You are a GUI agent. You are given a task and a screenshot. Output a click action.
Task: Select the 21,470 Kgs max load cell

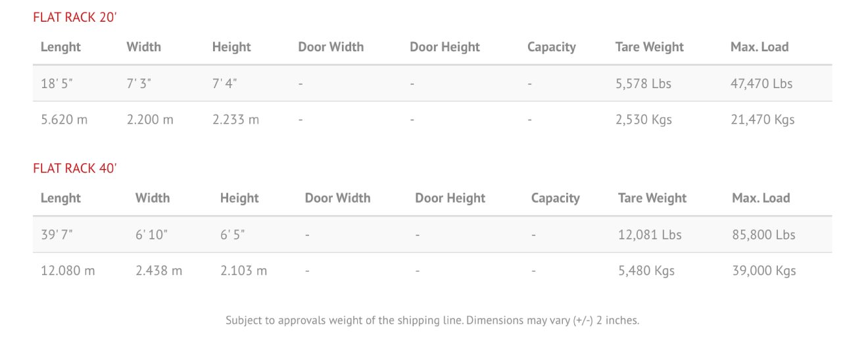762,120
